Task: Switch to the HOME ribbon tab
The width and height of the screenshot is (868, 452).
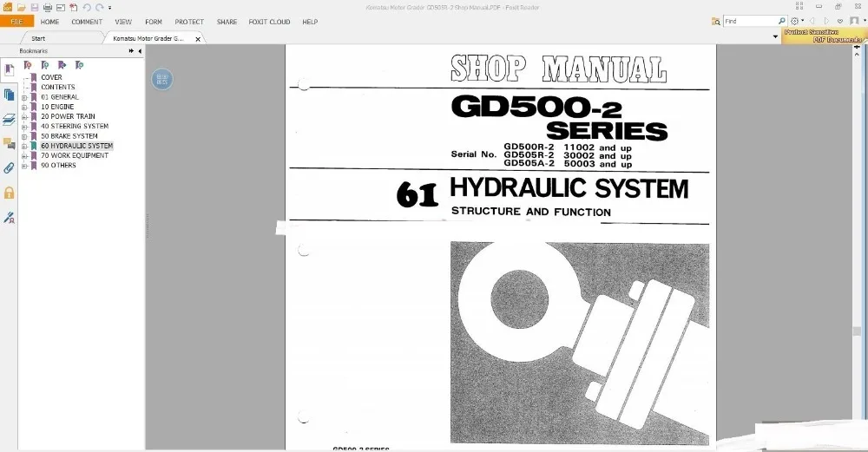Action: (x=49, y=22)
